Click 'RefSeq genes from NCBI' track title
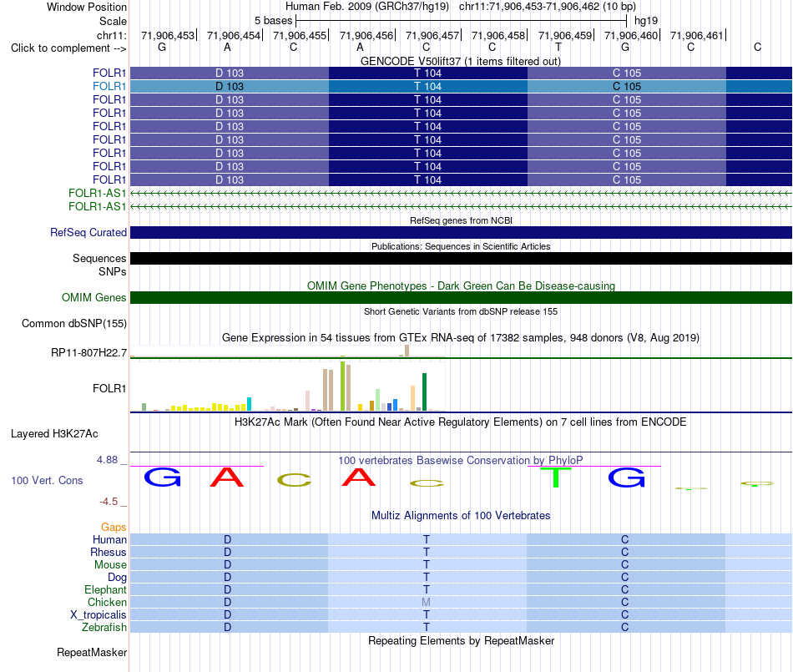 (x=461, y=220)
